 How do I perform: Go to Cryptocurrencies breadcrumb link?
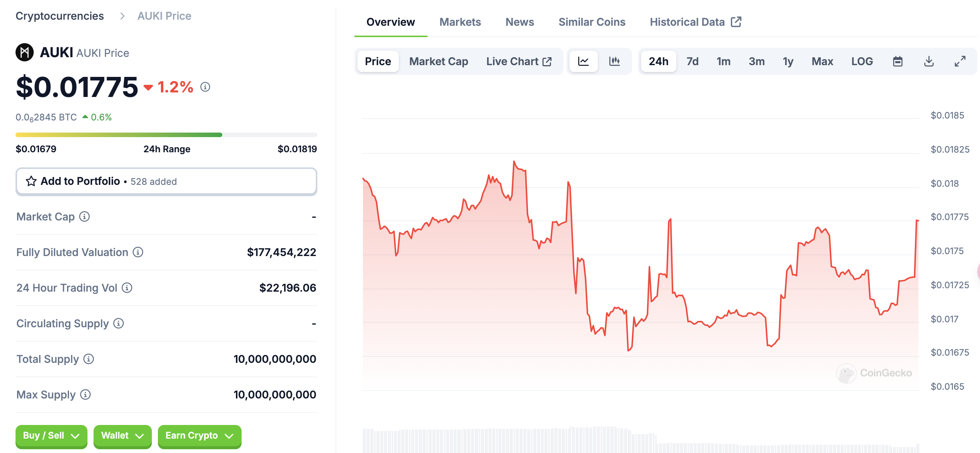click(60, 16)
